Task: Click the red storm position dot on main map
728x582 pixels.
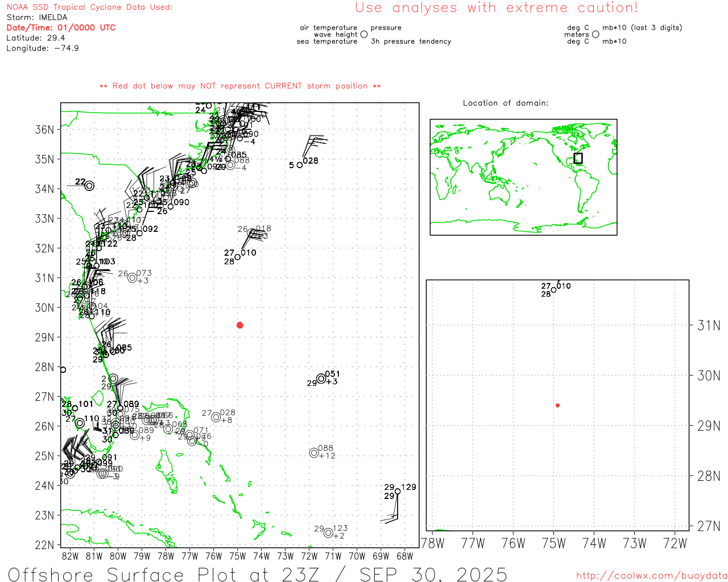Action: 240,325
